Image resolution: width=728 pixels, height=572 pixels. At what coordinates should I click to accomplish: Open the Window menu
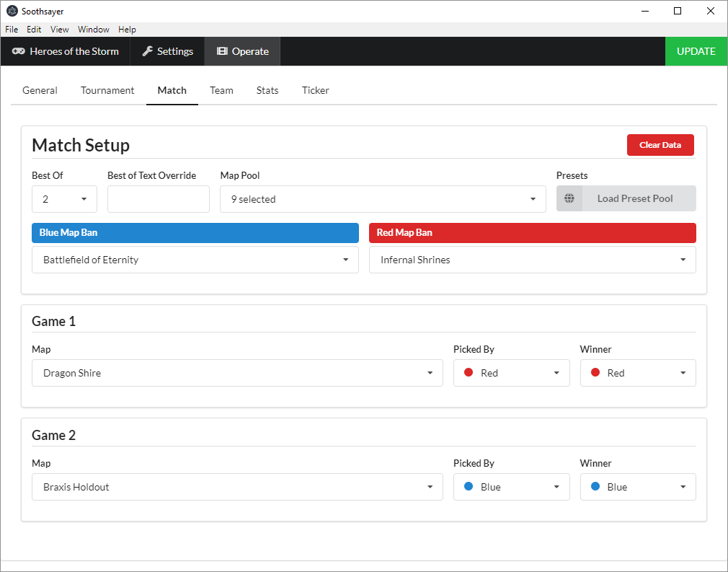[93, 30]
